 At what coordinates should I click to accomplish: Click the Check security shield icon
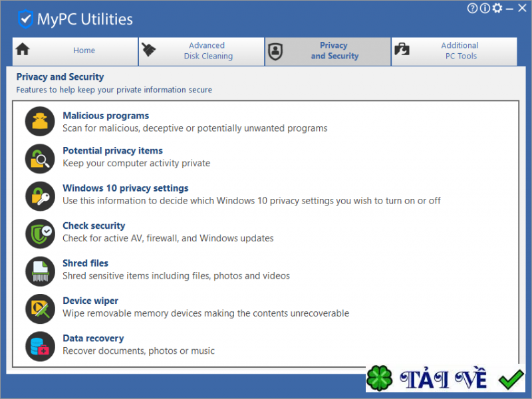(40, 234)
